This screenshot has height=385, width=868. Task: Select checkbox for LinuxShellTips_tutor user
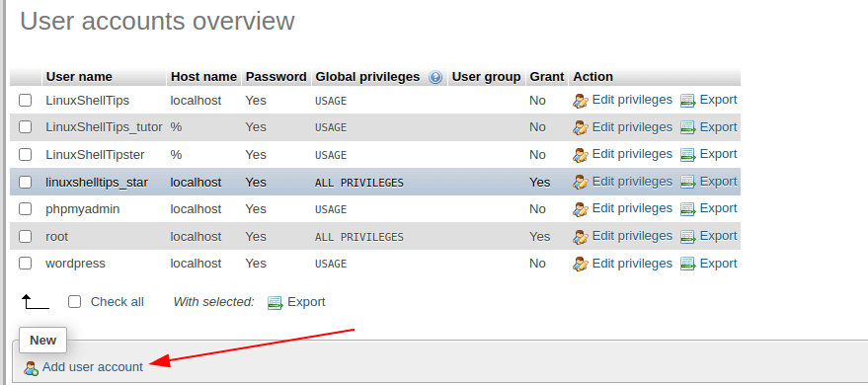25,127
